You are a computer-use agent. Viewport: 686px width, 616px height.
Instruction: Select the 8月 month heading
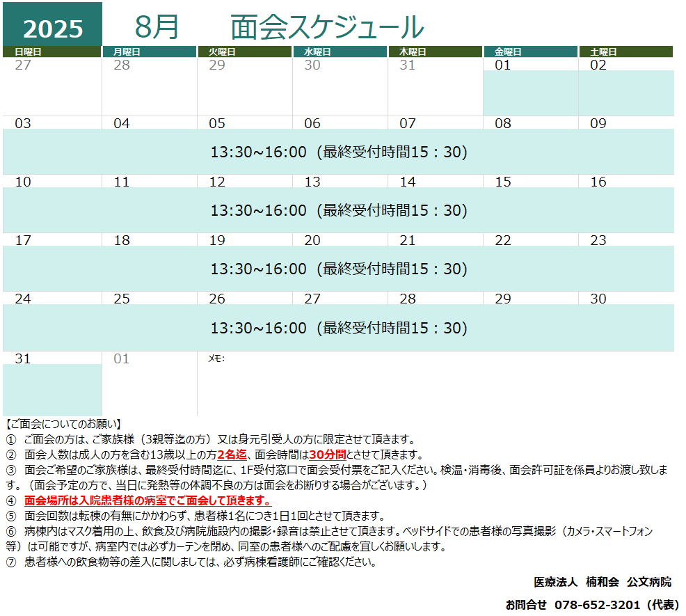coord(157,26)
